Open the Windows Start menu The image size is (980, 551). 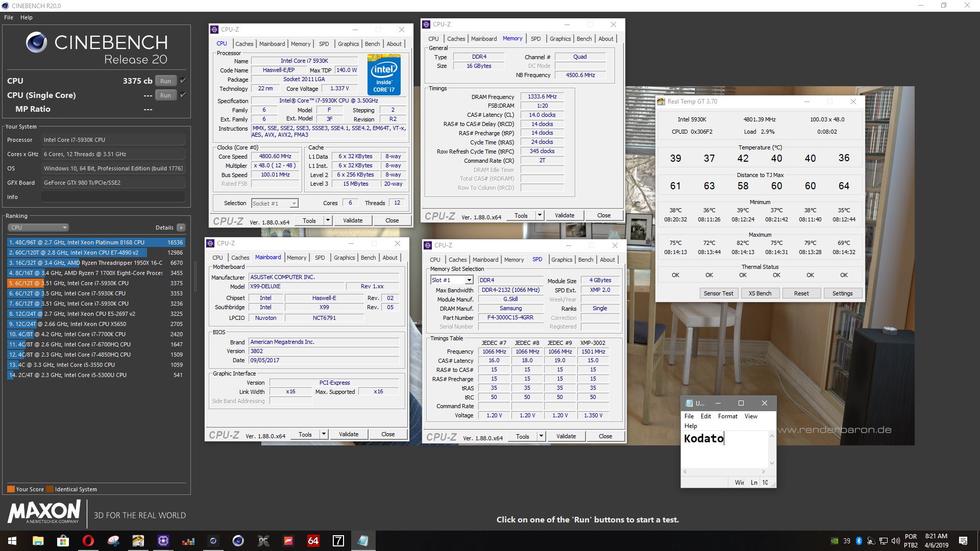(x=12, y=541)
